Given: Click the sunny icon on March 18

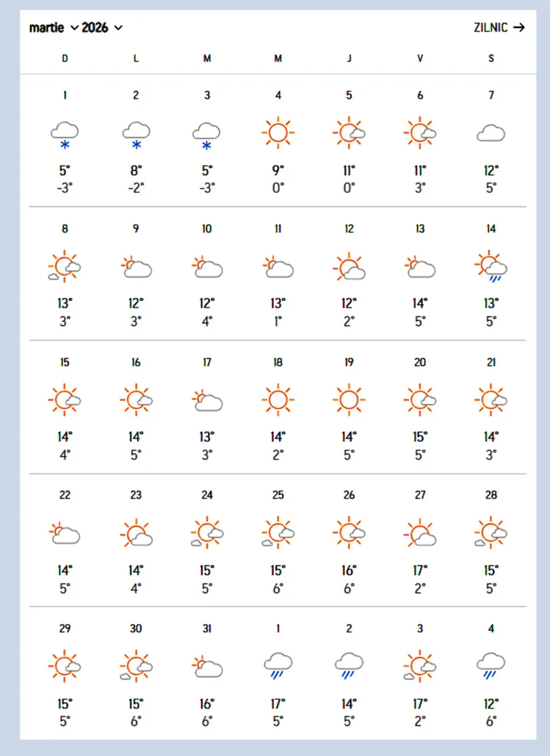Looking at the screenshot, I should [278, 400].
